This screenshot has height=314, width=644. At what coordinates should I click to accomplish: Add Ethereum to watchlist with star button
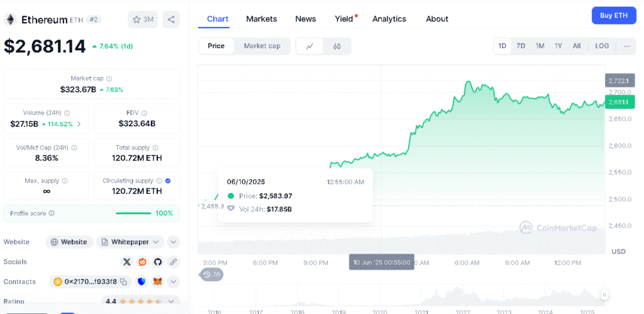[143, 19]
